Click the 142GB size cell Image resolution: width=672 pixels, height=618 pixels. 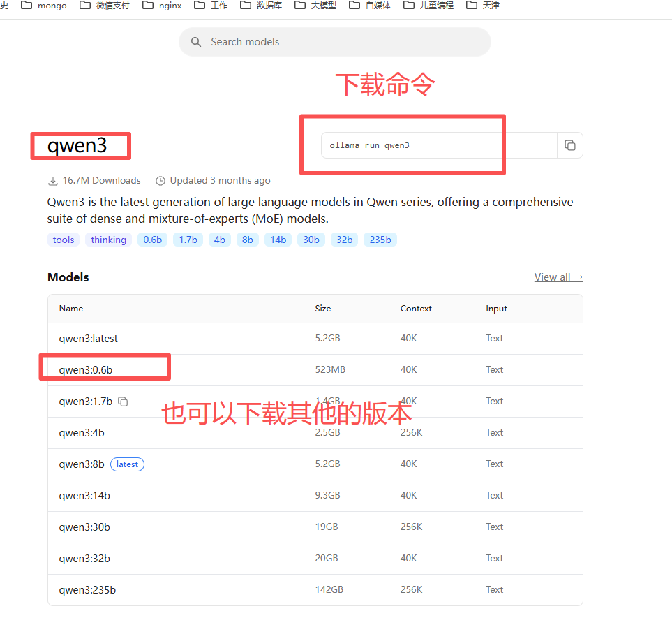point(329,589)
